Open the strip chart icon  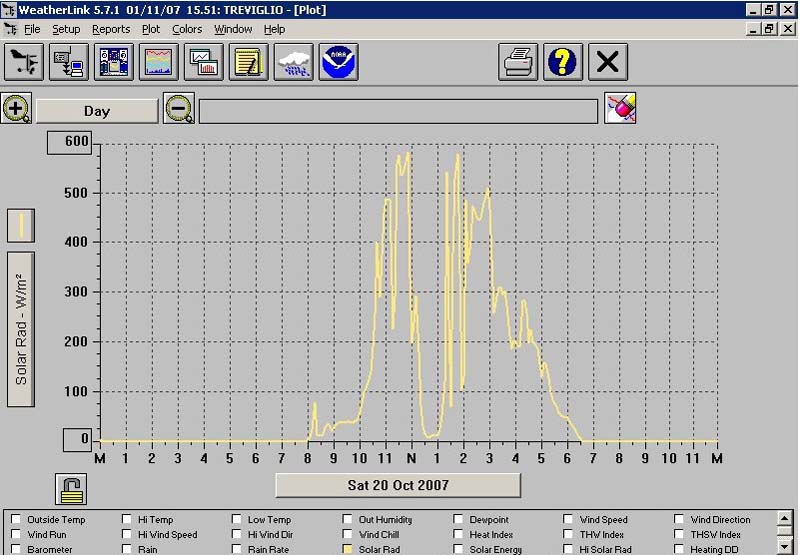tap(159, 62)
